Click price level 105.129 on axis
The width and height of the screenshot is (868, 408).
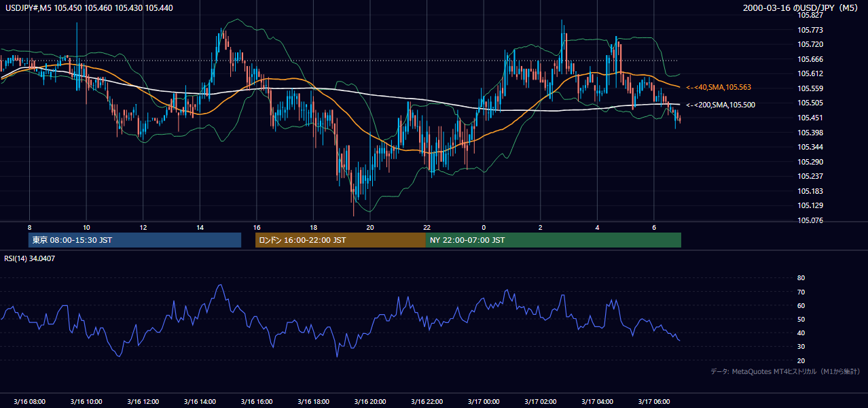(x=812, y=205)
